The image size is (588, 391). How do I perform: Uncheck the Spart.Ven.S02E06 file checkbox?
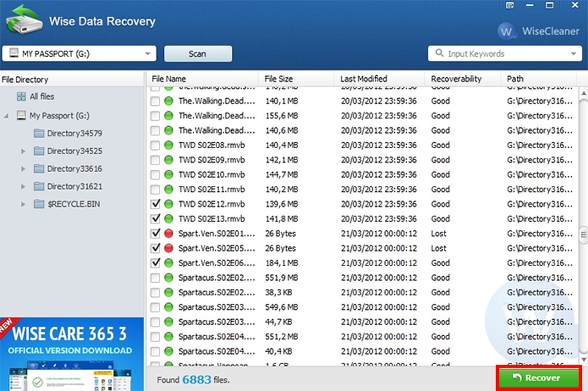pyautogui.click(x=155, y=262)
